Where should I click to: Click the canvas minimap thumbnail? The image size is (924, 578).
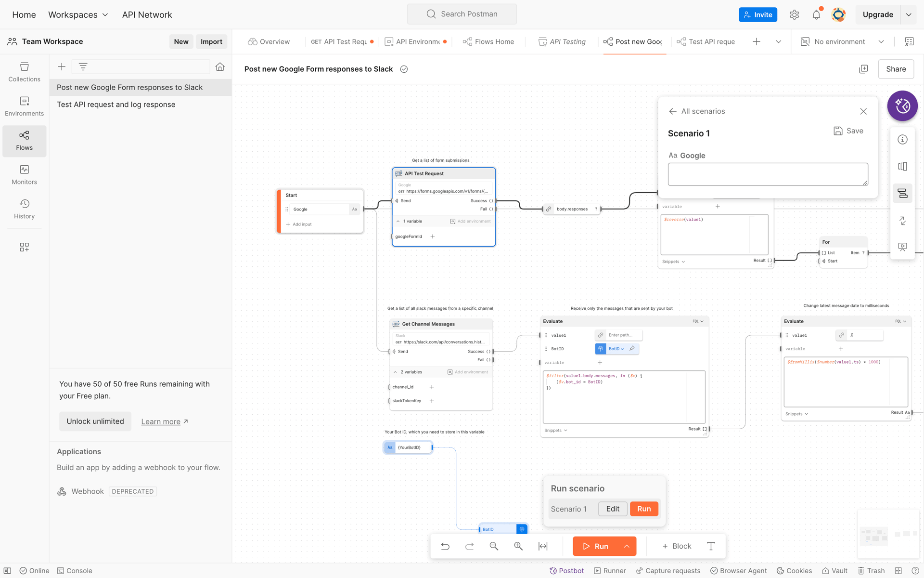pos(889,535)
